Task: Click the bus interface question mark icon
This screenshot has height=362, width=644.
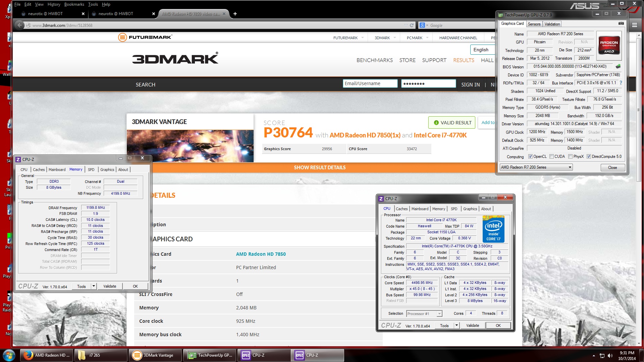Action: click(621, 83)
